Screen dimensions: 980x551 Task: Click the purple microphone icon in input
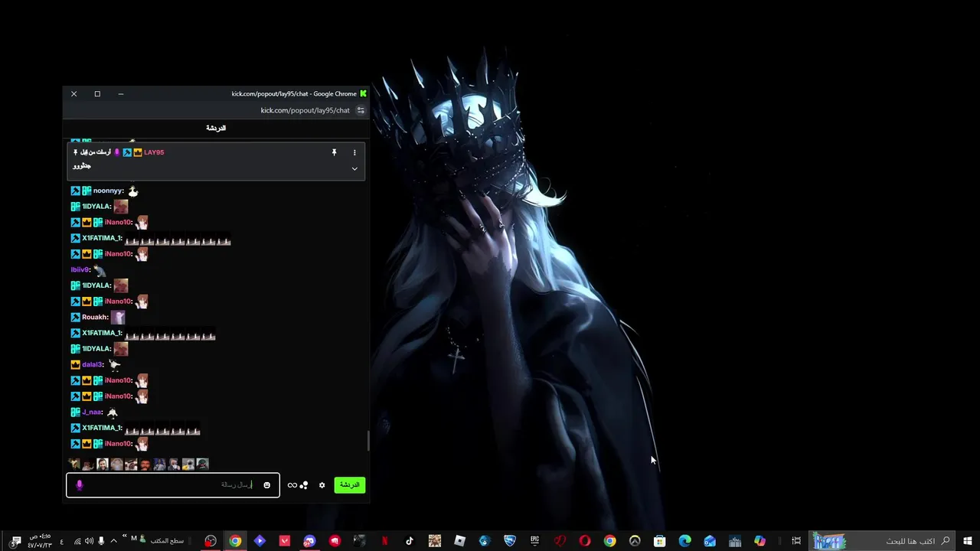pyautogui.click(x=79, y=485)
